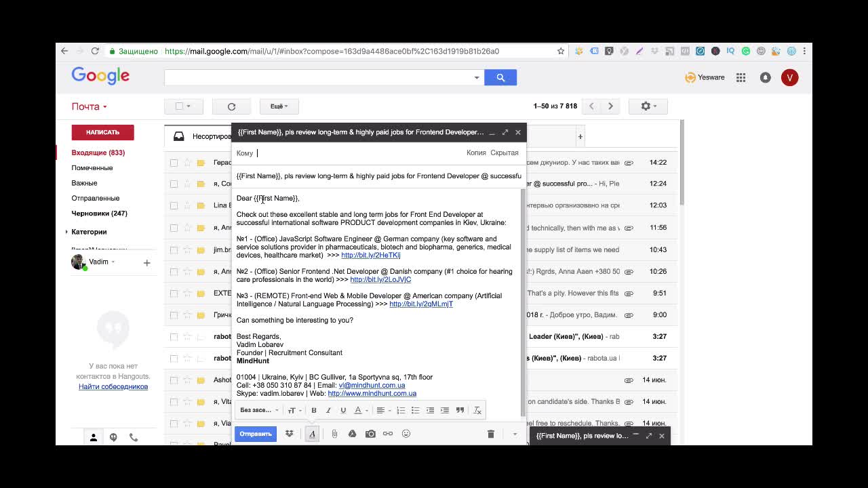The height and width of the screenshot is (488, 868).
Task: Click НАПИСАТЬ compose button
Action: (103, 132)
